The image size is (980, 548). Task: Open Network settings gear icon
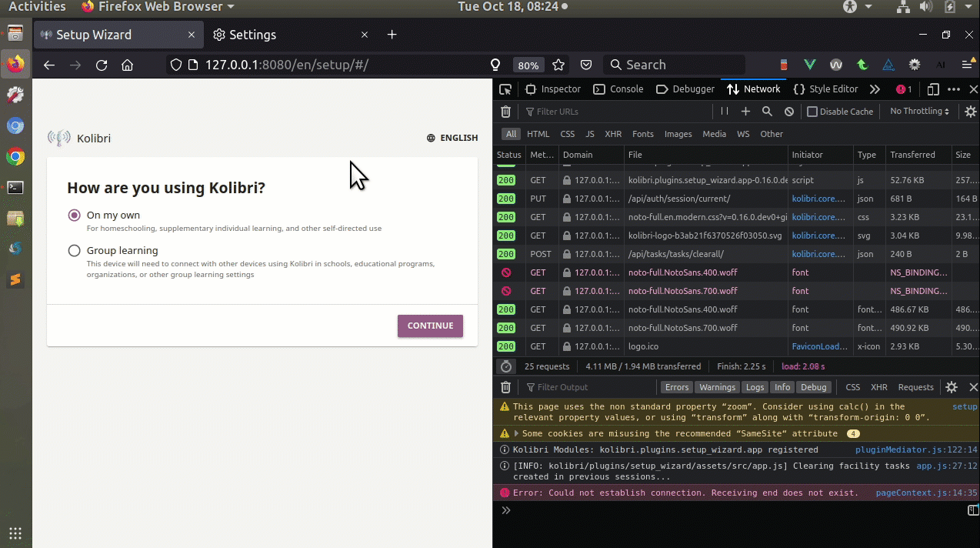pos(971,112)
